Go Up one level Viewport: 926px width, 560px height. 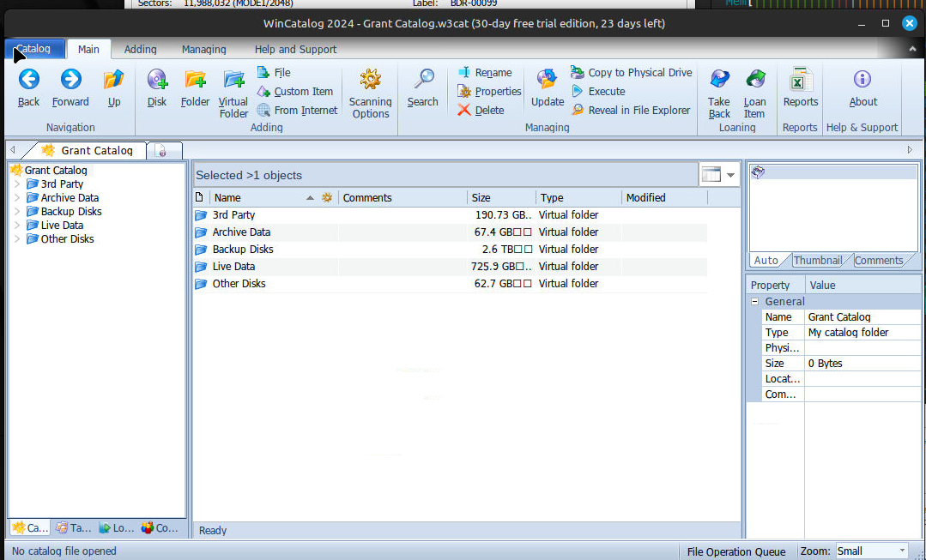(x=114, y=88)
